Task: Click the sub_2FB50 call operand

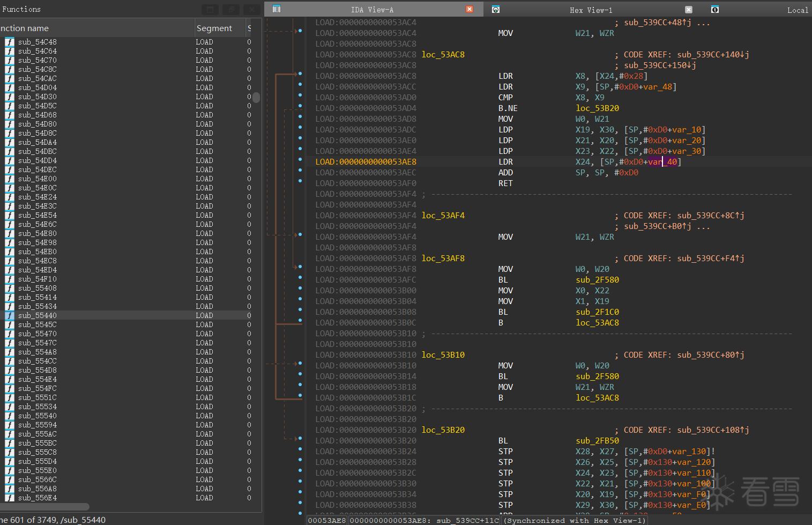Action: click(597, 441)
